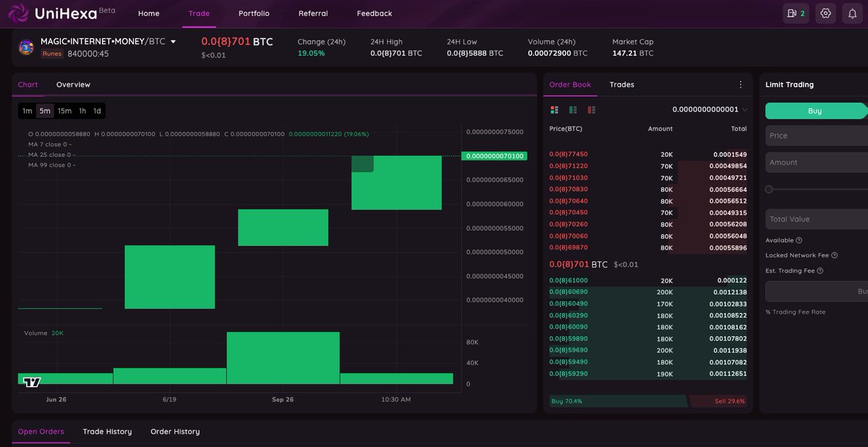The image size is (868, 447).
Task: Go to the Home page
Action: (x=148, y=13)
